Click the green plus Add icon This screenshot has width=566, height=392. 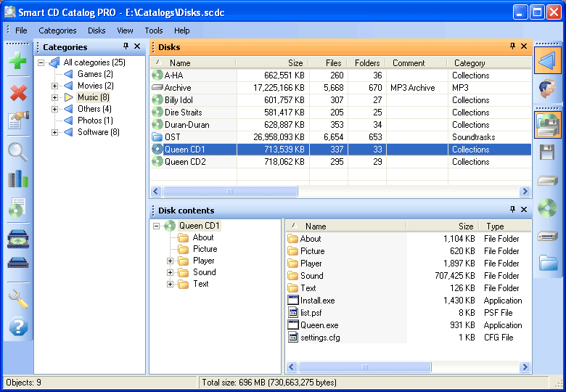coord(17,62)
